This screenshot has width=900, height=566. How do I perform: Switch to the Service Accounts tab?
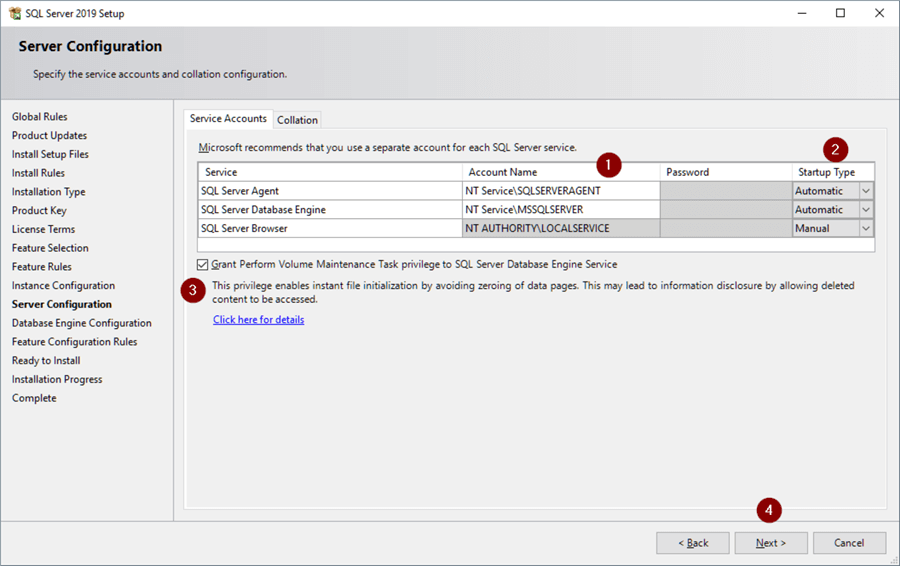228,118
